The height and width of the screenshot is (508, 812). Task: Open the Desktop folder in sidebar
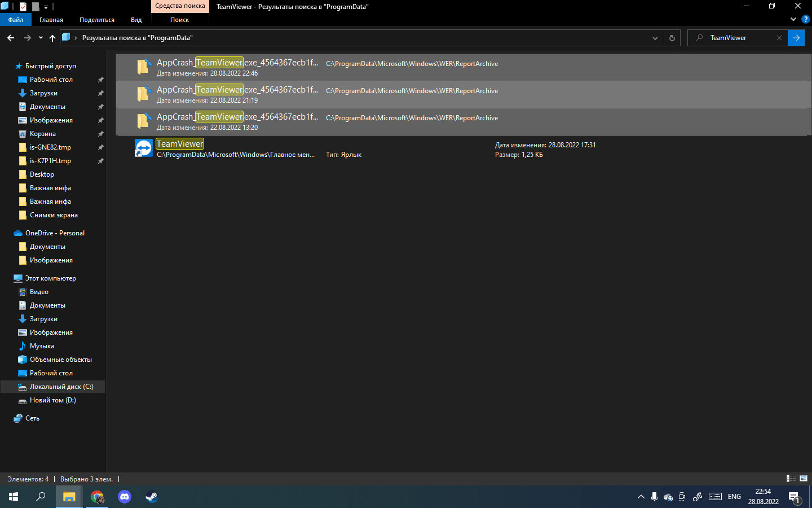(x=42, y=174)
